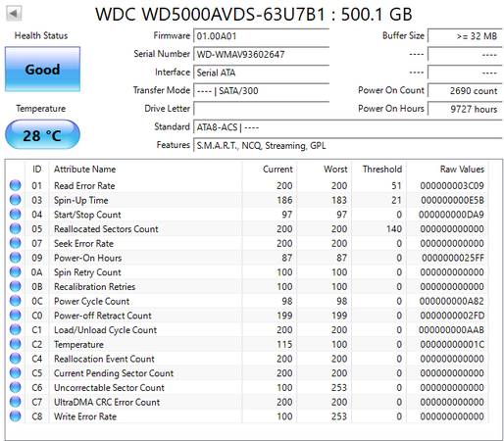504x441 pixels.
Task: Select the Load/Unload Cycle Count row
Action: click(247, 329)
